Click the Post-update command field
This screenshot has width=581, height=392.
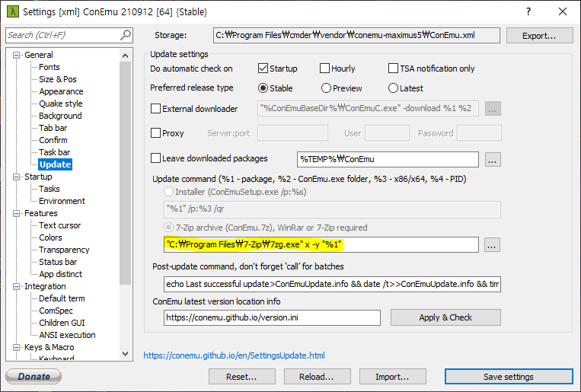(x=332, y=284)
